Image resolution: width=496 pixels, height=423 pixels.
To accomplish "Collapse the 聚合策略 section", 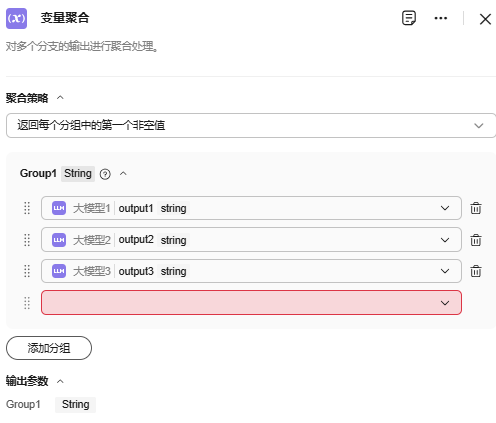I will [60, 98].
